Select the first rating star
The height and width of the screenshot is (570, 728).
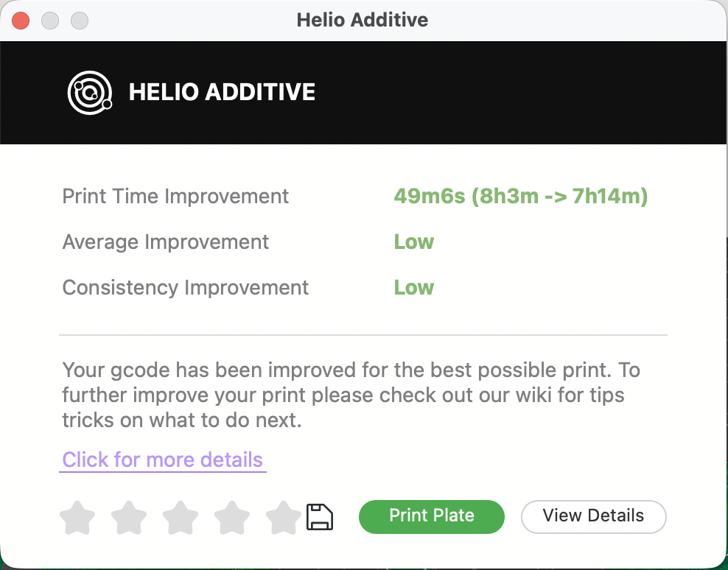[x=77, y=517]
